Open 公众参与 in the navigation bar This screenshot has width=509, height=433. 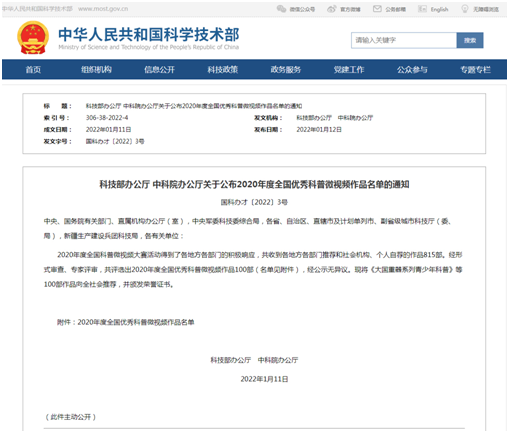pos(412,69)
